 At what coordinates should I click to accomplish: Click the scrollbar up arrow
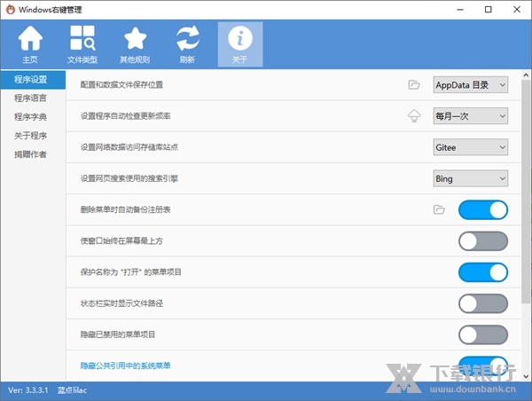pos(526,75)
